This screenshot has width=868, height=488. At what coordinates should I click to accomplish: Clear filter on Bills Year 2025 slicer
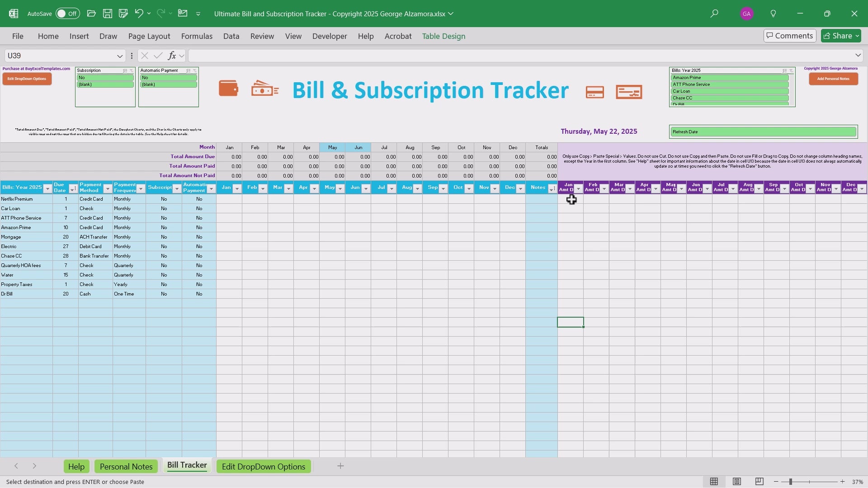[x=791, y=70]
